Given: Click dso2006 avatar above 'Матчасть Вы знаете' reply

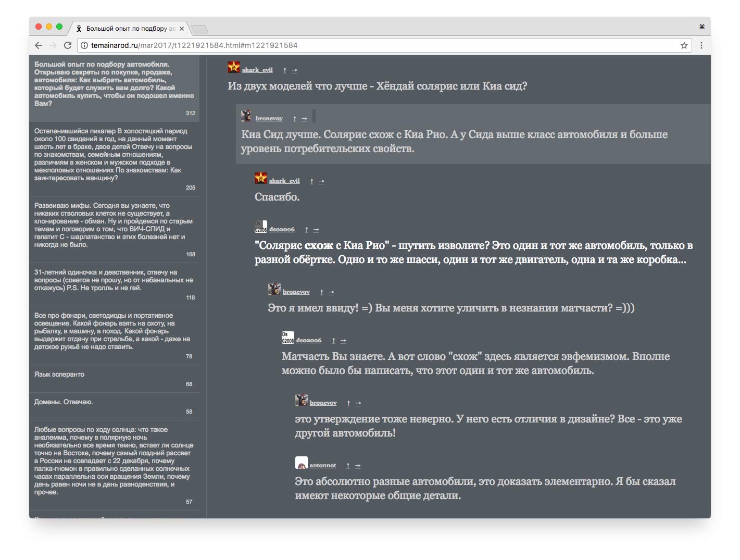Looking at the screenshot, I should [288, 338].
